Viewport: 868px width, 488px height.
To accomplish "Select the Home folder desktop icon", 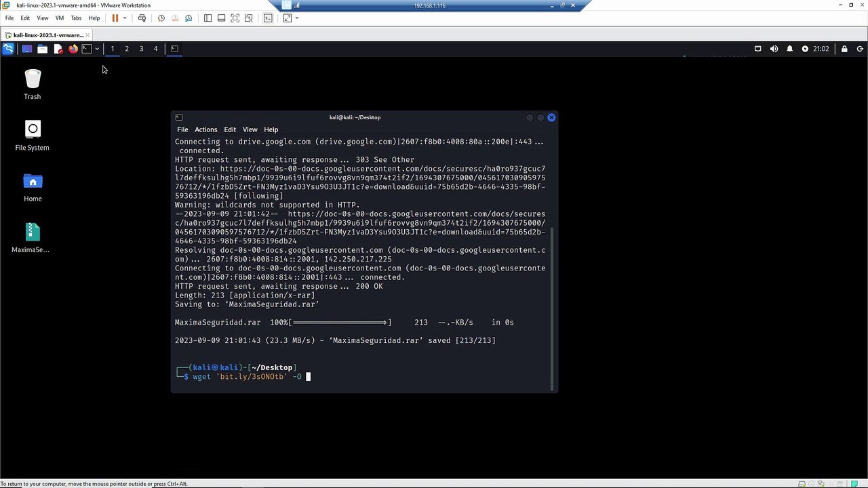I will (x=33, y=187).
